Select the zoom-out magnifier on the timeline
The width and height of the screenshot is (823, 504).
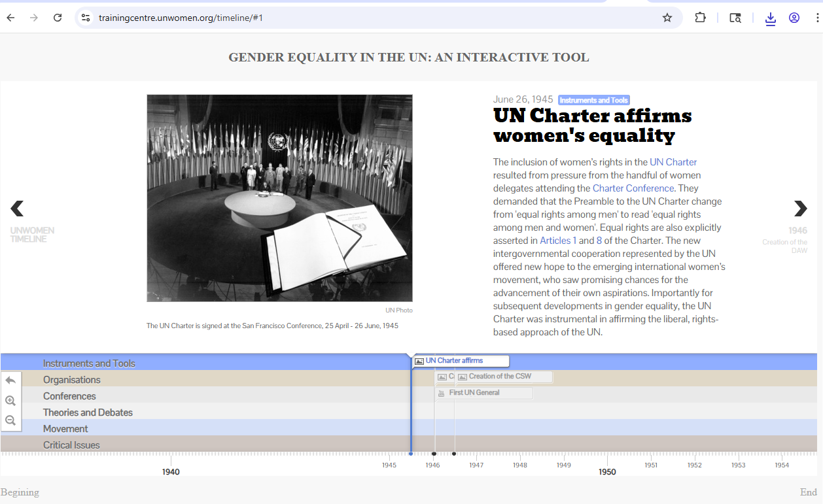pyautogui.click(x=10, y=420)
